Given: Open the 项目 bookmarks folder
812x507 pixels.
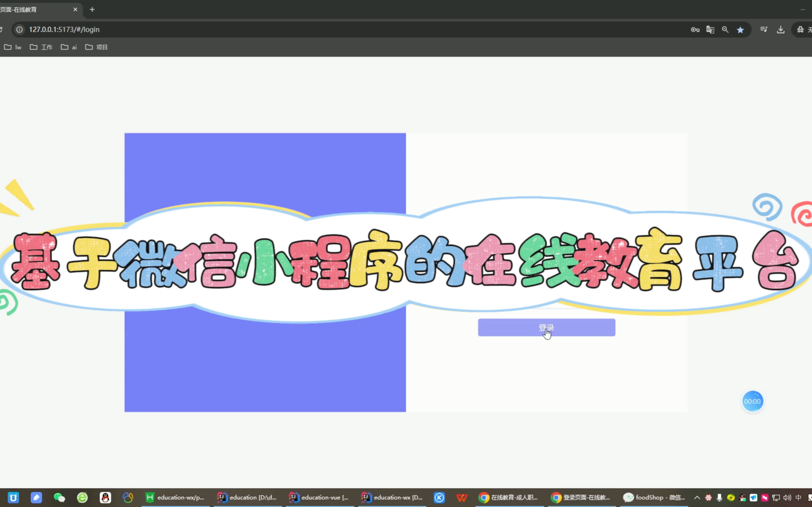Looking at the screenshot, I should click(96, 47).
